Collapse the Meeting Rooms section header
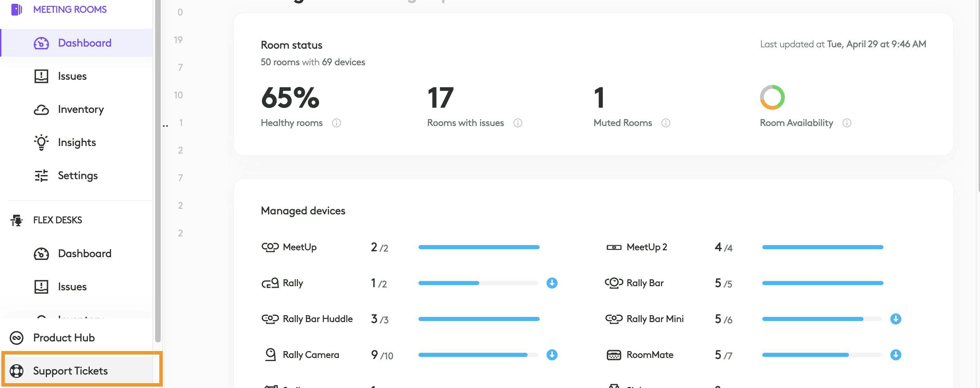 click(70, 10)
